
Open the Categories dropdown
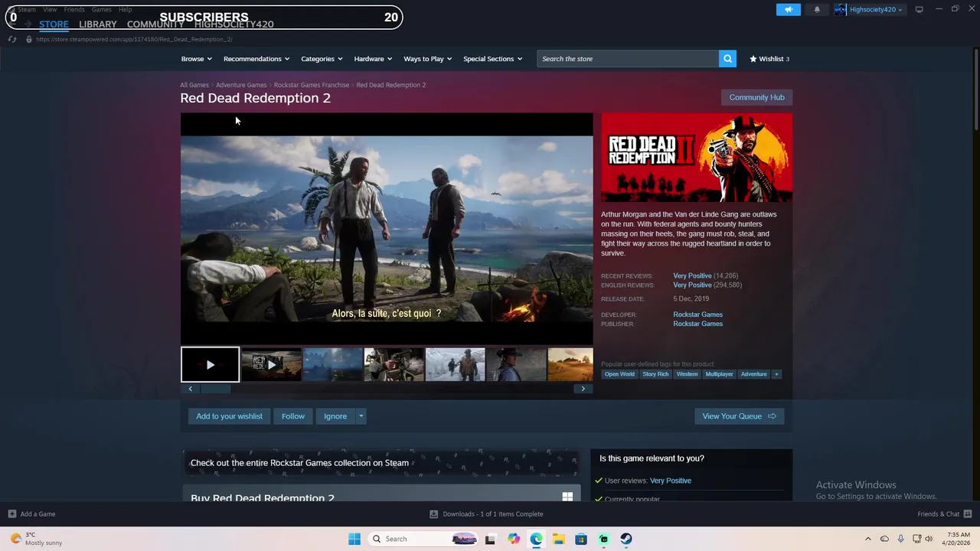tap(322, 59)
